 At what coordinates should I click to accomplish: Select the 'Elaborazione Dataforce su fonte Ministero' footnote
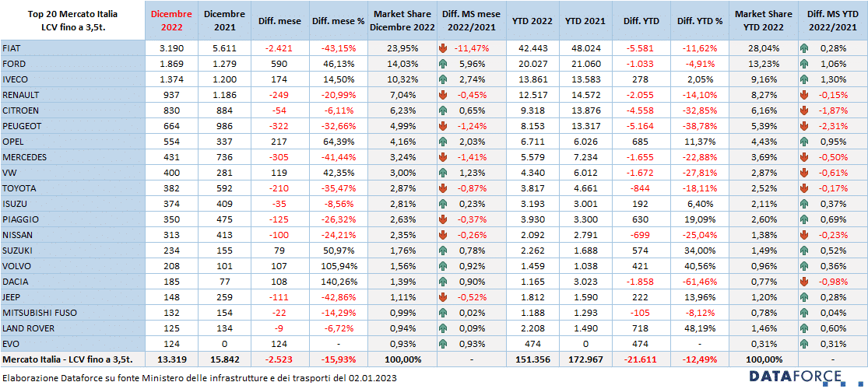tap(199, 379)
